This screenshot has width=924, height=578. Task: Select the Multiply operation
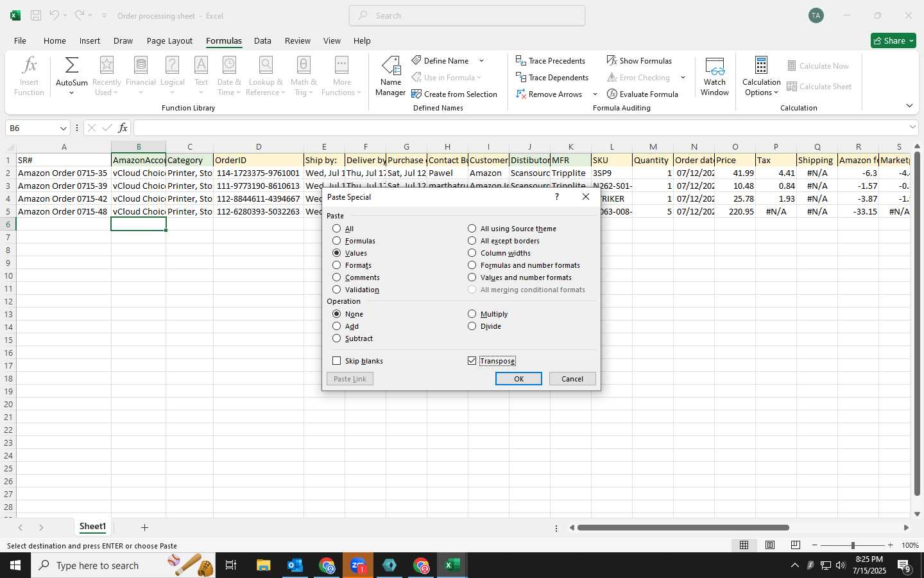(x=488, y=314)
